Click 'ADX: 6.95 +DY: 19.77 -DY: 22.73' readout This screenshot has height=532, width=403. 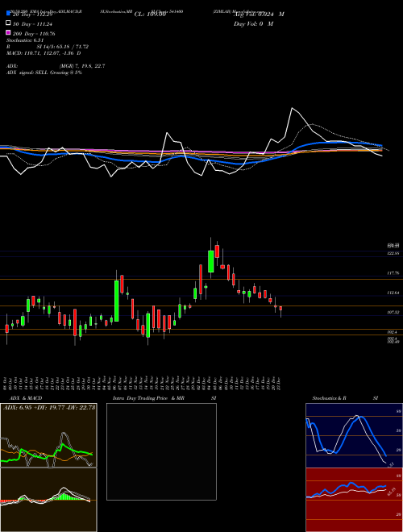(x=49, y=408)
